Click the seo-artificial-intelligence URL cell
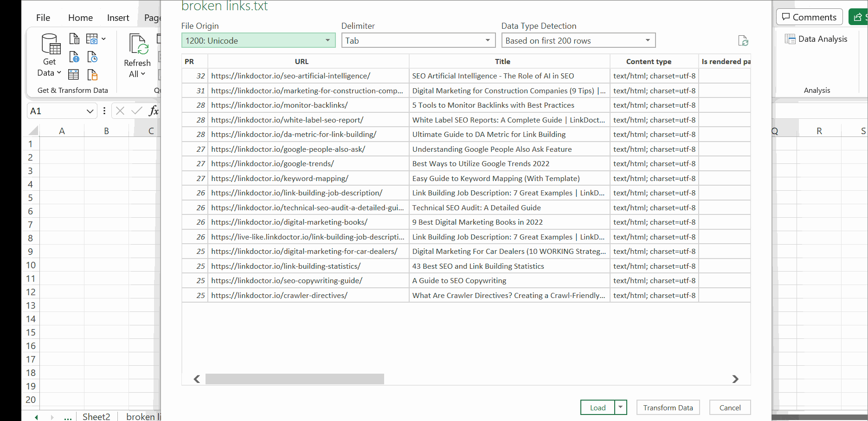Screen dimensions: 868x421 point(309,76)
